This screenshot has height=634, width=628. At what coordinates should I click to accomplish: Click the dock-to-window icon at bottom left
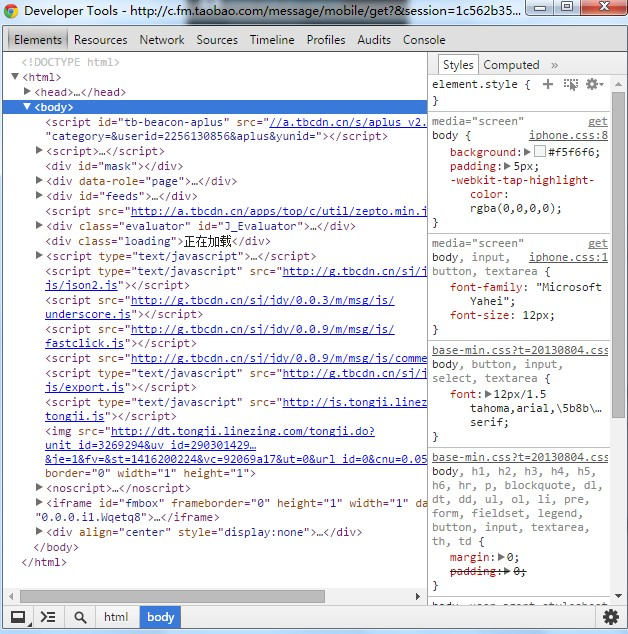tap(18, 617)
